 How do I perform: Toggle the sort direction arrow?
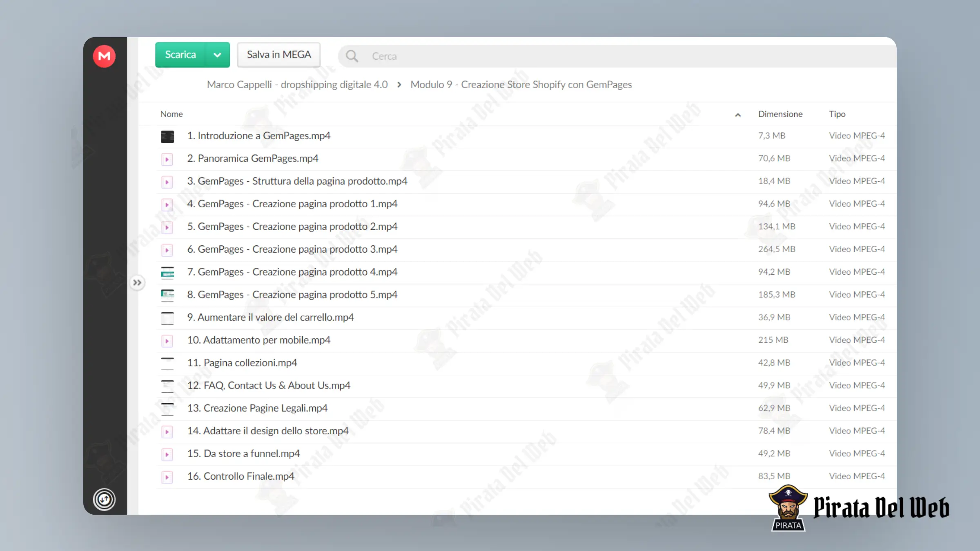[x=738, y=115]
